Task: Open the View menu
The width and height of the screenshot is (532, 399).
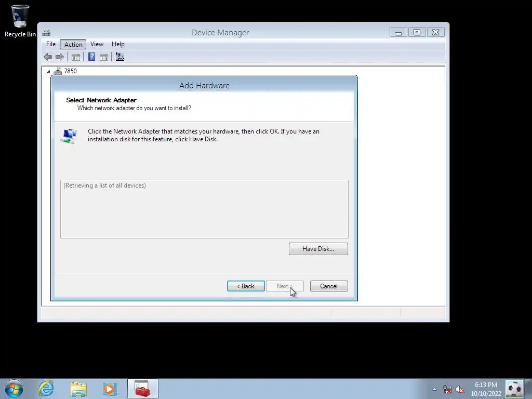Action: [x=97, y=44]
